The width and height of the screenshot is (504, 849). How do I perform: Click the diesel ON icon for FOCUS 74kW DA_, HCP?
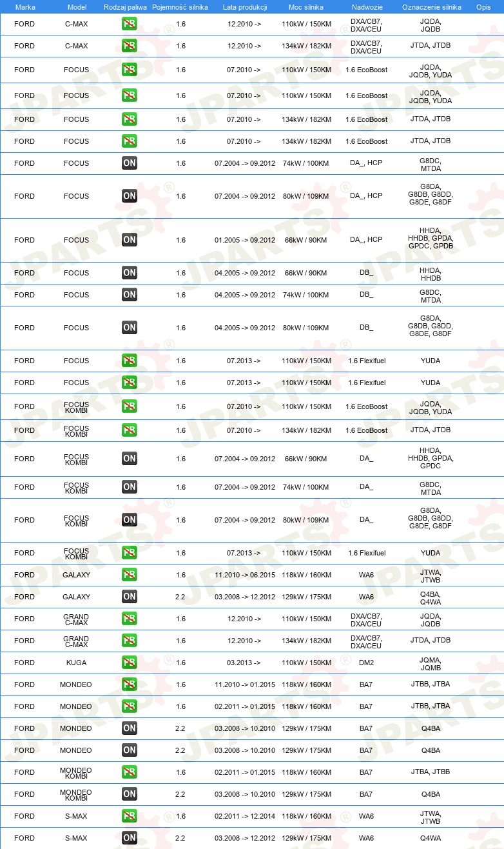point(130,163)
